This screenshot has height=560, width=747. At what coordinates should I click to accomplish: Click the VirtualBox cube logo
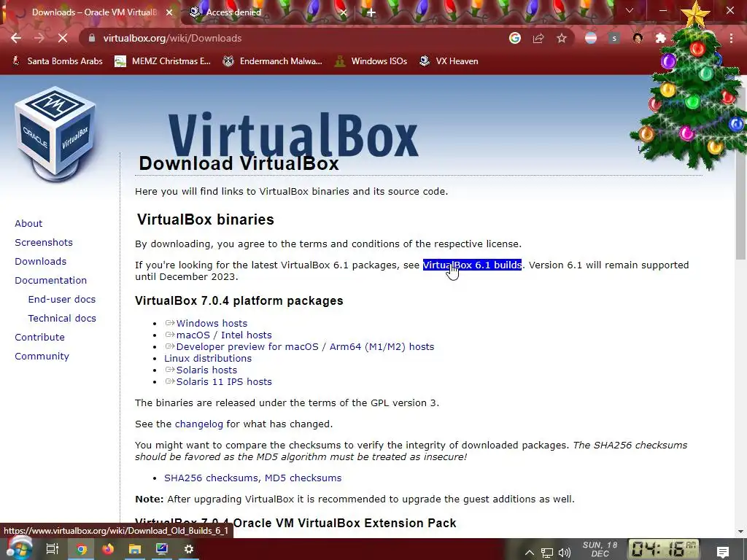[55, 134]
